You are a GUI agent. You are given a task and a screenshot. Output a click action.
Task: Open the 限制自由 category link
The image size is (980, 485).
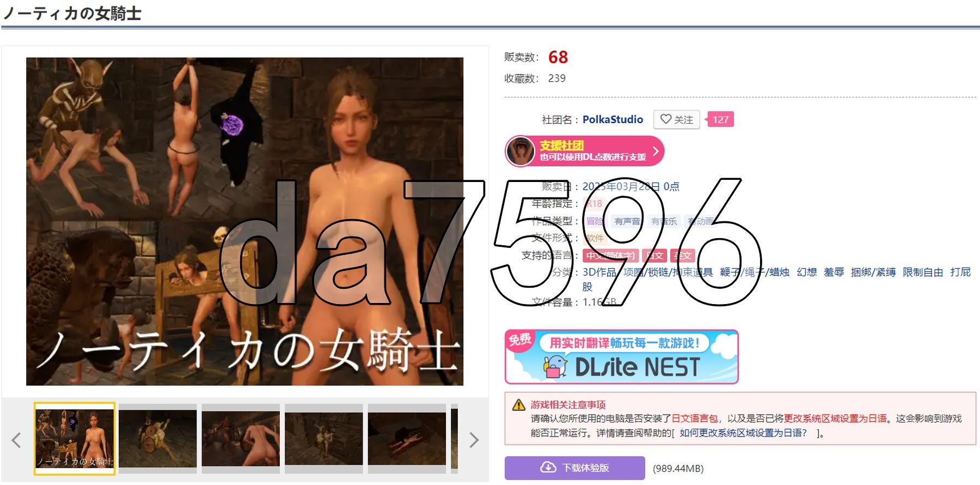[923, 272]
